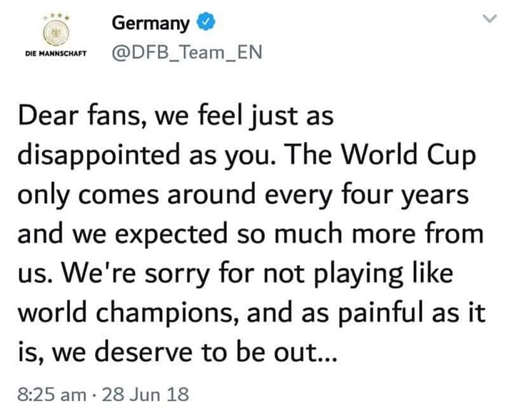Open the Germany display name profile
The height and width of the screenshot is (420, 514).
coord(151,24)
